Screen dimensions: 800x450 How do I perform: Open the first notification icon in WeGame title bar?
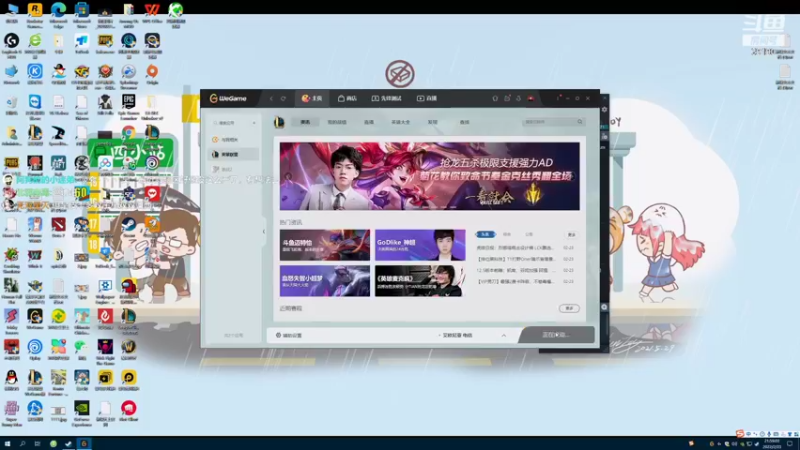click(x=495, y=98)
